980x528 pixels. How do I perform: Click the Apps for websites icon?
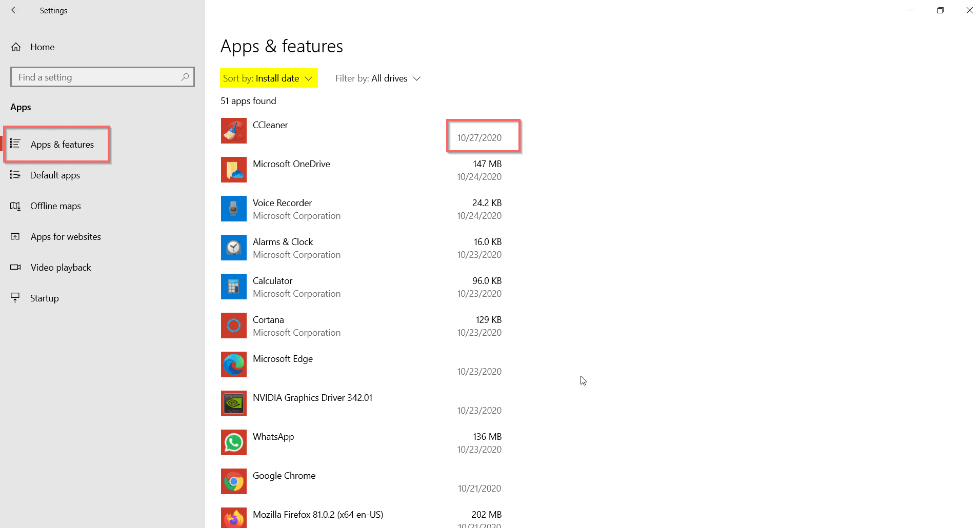pyautogui.click(x=15, y=237)
